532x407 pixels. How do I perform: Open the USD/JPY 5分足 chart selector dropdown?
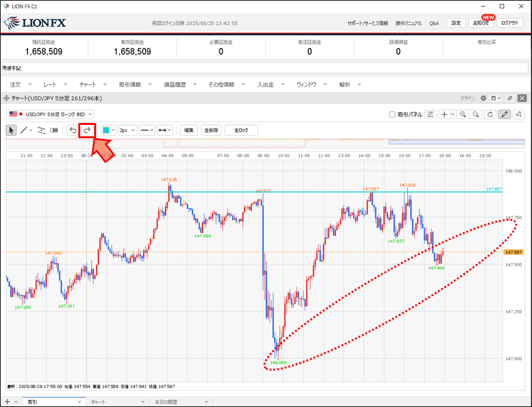coord(55,114)
